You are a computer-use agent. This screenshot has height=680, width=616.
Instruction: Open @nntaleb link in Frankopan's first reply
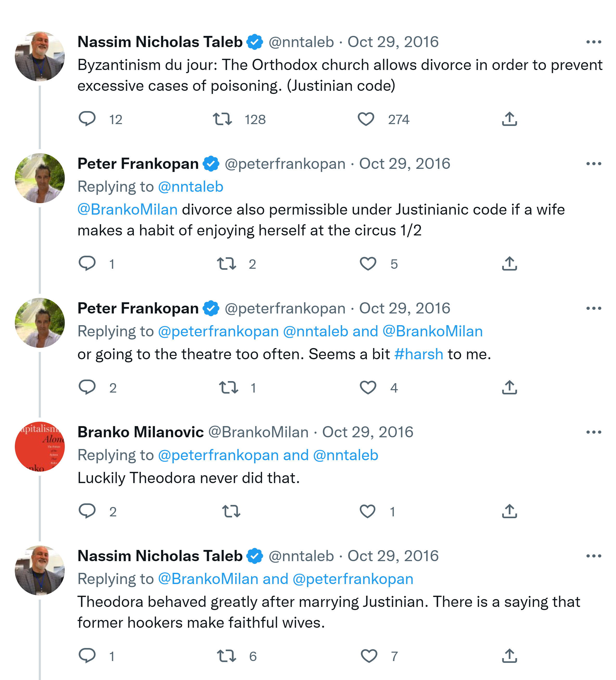[191, 187]
